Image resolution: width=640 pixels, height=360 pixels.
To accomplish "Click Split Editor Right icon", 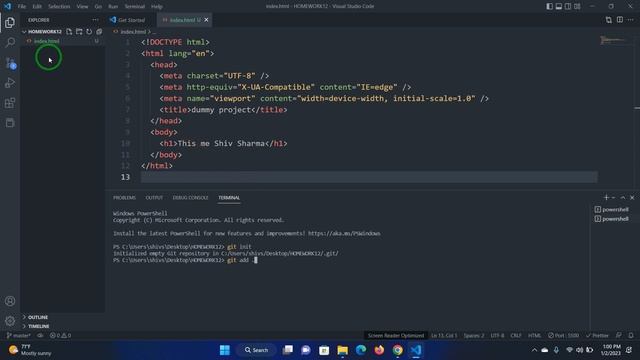I will click(x=620, y=20).
